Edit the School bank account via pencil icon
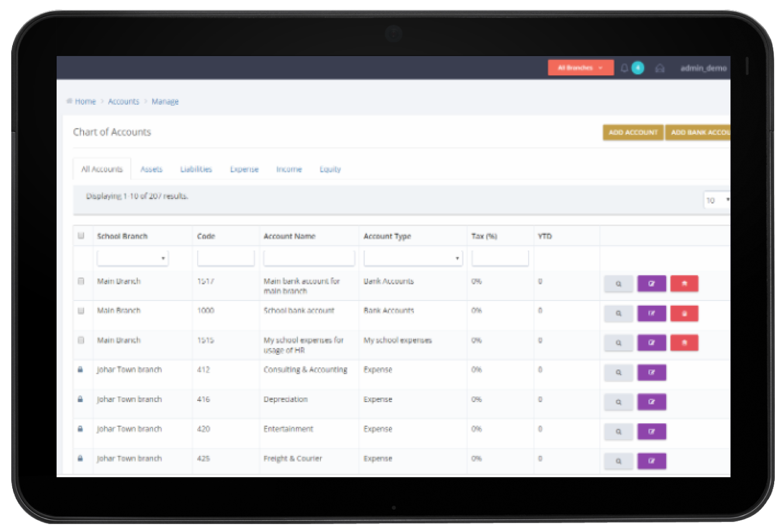This screenshot has height=532, width=783. tap(651, 313)
